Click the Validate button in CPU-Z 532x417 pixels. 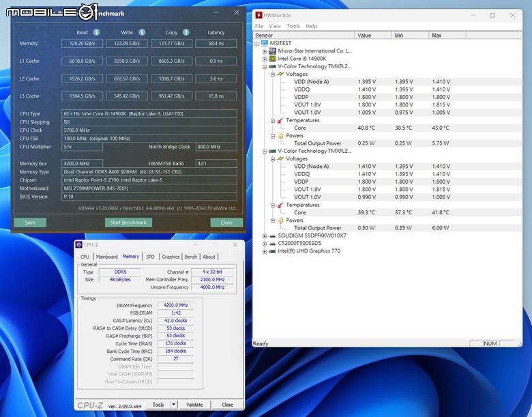[x=194, y=405]
